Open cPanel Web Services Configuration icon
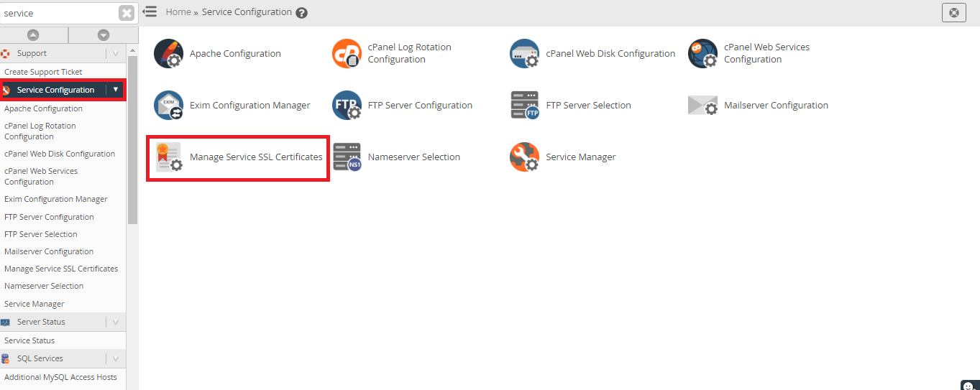980x390 pixels. point(703,54)
